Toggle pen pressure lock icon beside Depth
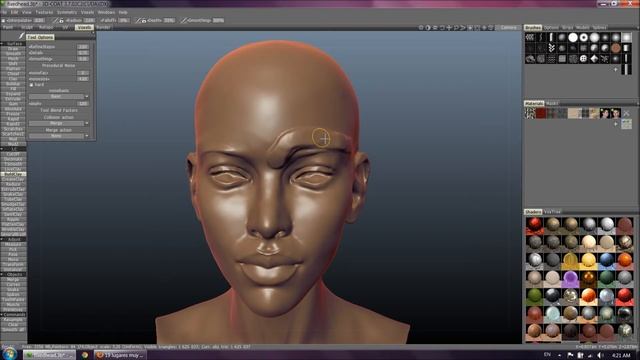 [144, 21]
